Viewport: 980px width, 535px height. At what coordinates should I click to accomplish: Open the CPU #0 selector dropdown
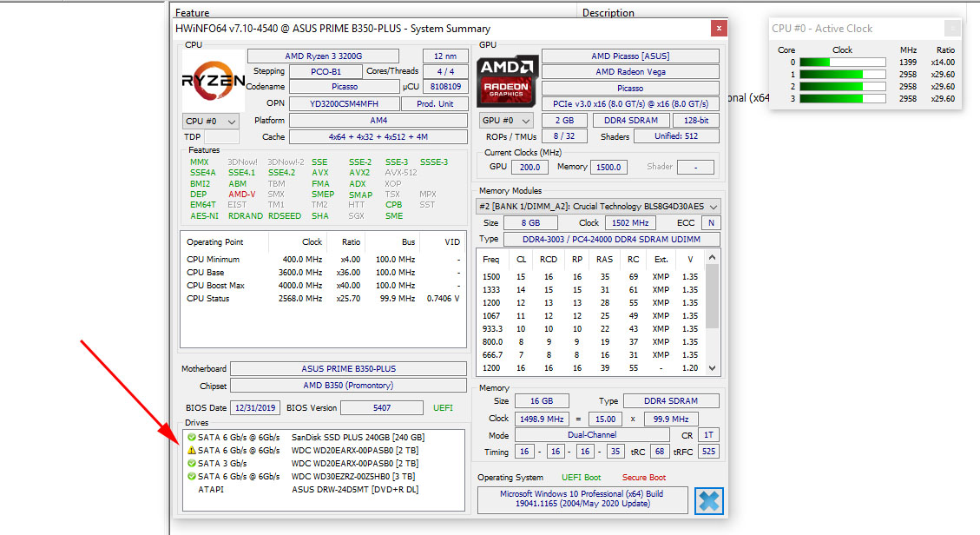coord(211,122)
